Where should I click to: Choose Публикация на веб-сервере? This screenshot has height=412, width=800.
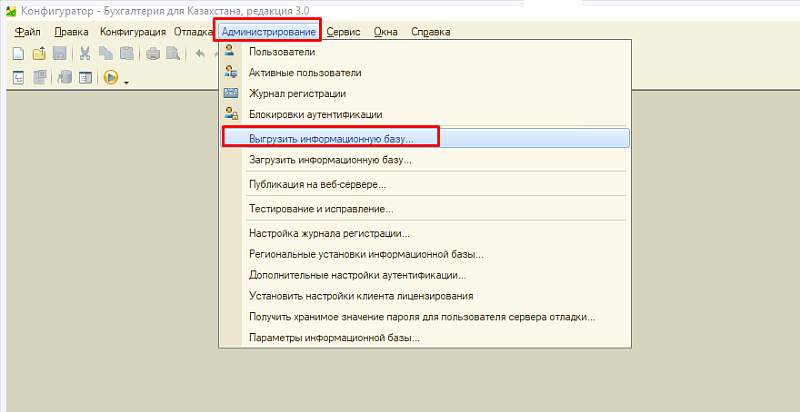tap(317, 185)
